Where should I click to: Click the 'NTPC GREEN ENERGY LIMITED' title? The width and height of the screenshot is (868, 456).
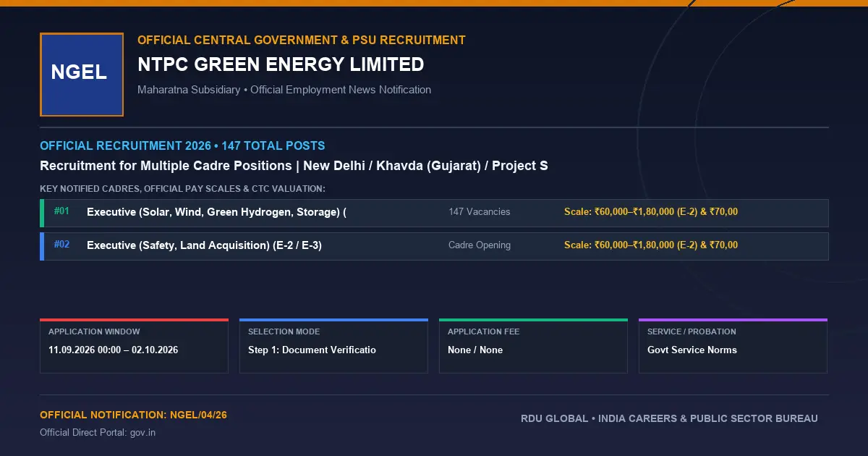click(x=281, y=64)
